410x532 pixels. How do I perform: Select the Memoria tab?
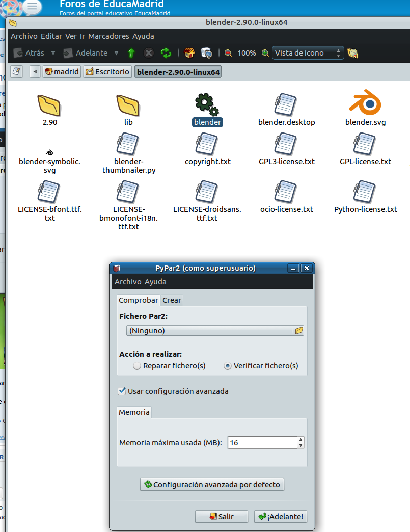click(134, 412)
